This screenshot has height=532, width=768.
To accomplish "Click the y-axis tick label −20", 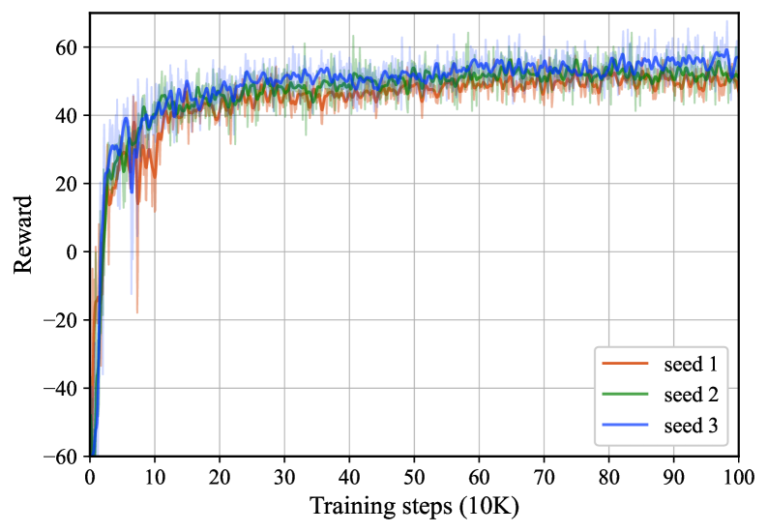I will (x=61, y=320).
